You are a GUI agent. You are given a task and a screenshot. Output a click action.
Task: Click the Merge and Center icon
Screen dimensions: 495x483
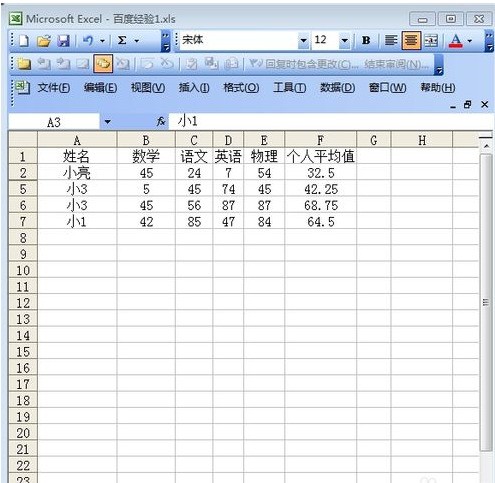pos(431,41)
